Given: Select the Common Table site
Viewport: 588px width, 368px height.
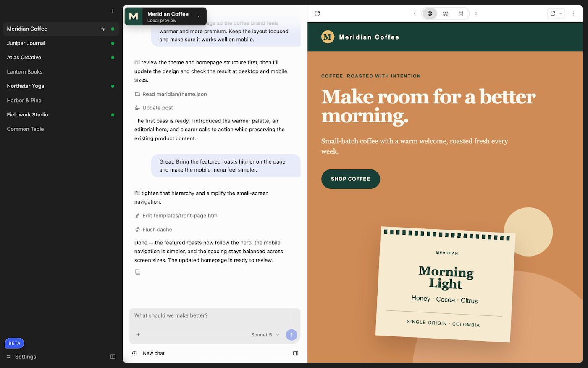Looking at the screenshot, I should pos(61,129).
